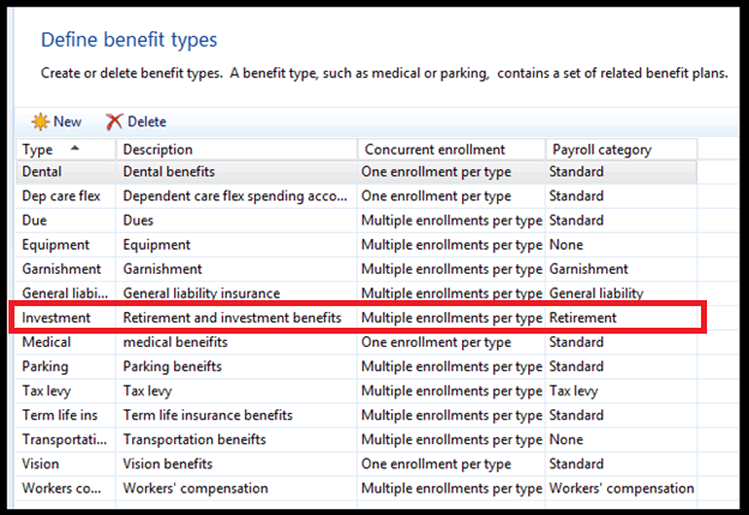Click the New sunburst icon
The width and height of the screenshot is (749, 515).
click(x=41, y=122)
